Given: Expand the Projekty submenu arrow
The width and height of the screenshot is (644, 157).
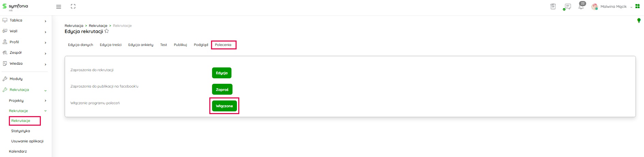Looking at the screenshot, I should pyautogui.click(x=45, y=101).
